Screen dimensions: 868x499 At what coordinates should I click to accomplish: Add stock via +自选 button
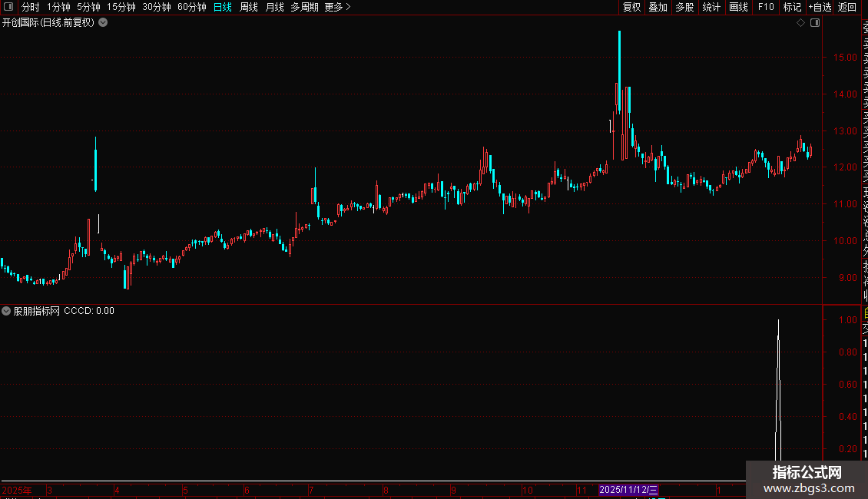click(820, 7)
